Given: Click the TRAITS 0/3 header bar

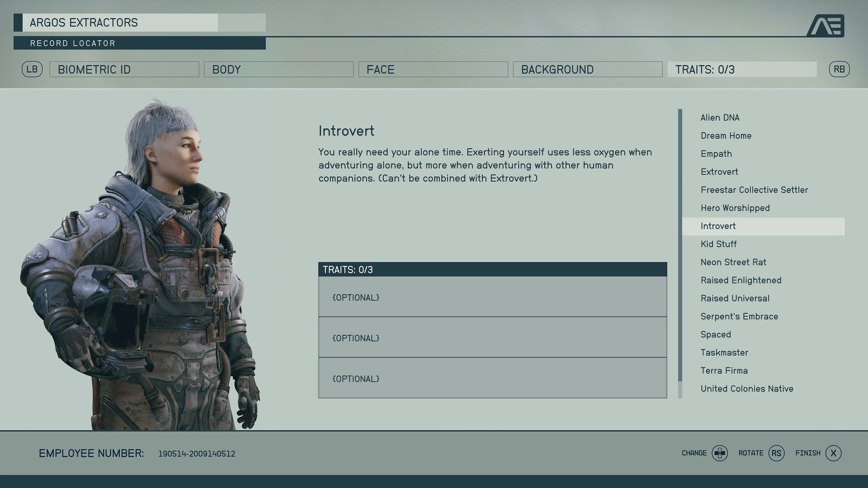Looking at the screenshot, I should [492, 269].
